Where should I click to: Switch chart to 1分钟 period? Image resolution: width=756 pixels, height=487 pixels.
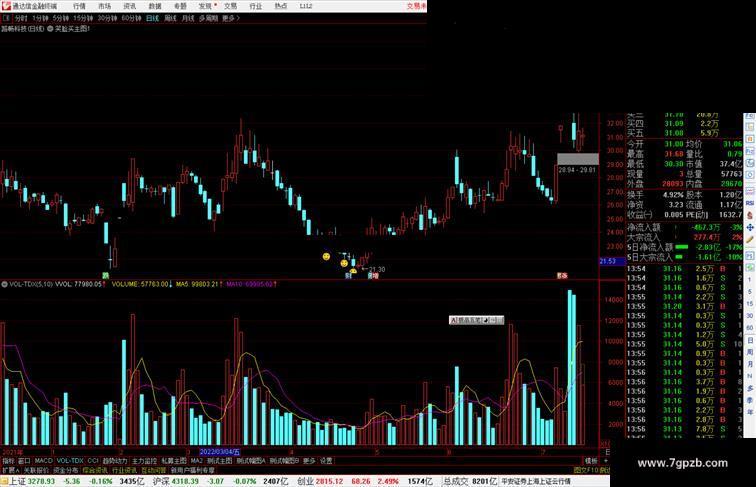pos(40,18)
